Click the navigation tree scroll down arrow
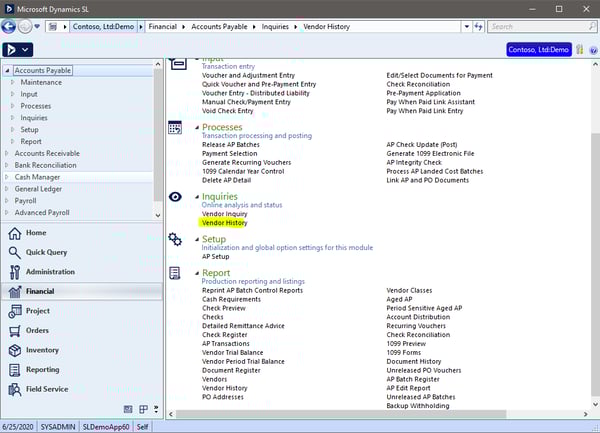The image size is (600, 433). coord(158,216)
